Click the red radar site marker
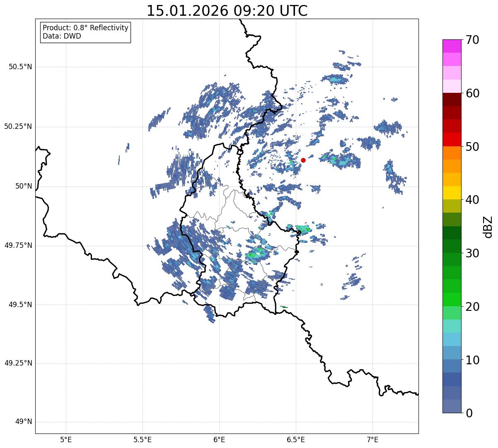498x448 pixels. [x=303, y=160]
